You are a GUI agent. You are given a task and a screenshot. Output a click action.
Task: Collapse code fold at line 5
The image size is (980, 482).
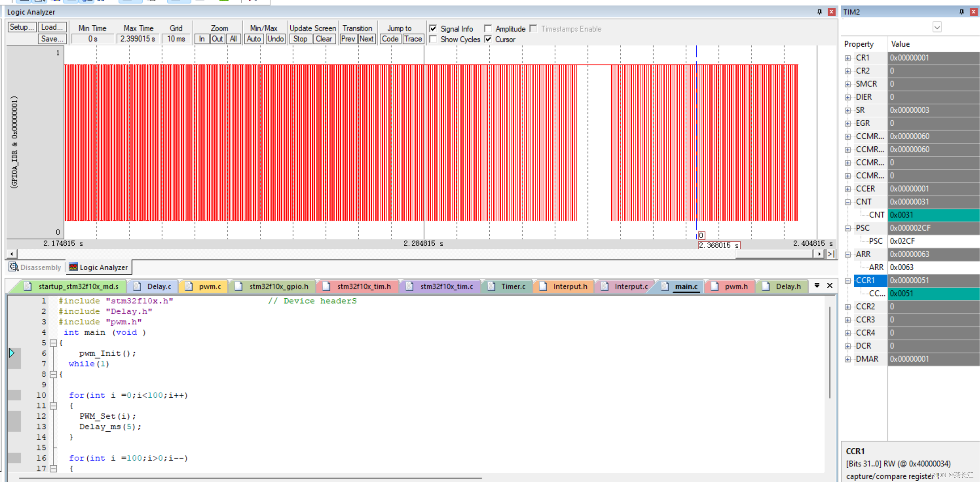click(53, 343)
